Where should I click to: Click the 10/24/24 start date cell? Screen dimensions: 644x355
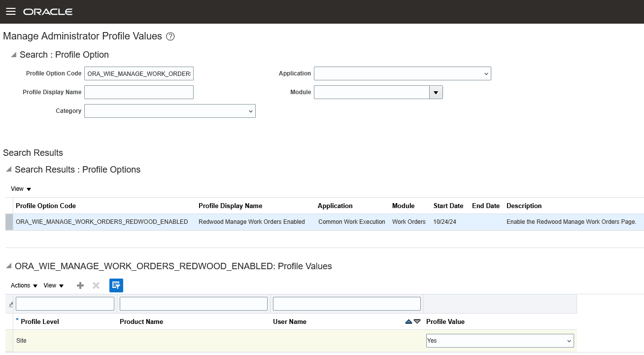[x=445, y=222]
